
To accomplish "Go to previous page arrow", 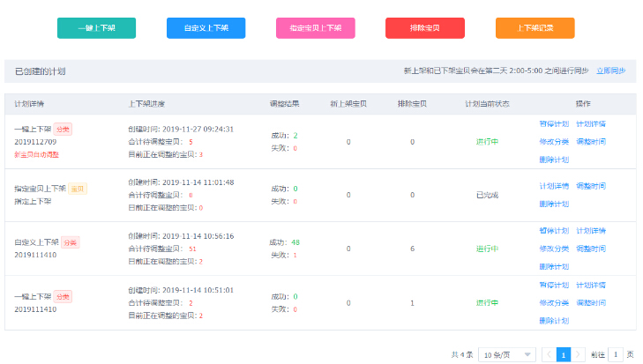I will click(x=549, y=354).
